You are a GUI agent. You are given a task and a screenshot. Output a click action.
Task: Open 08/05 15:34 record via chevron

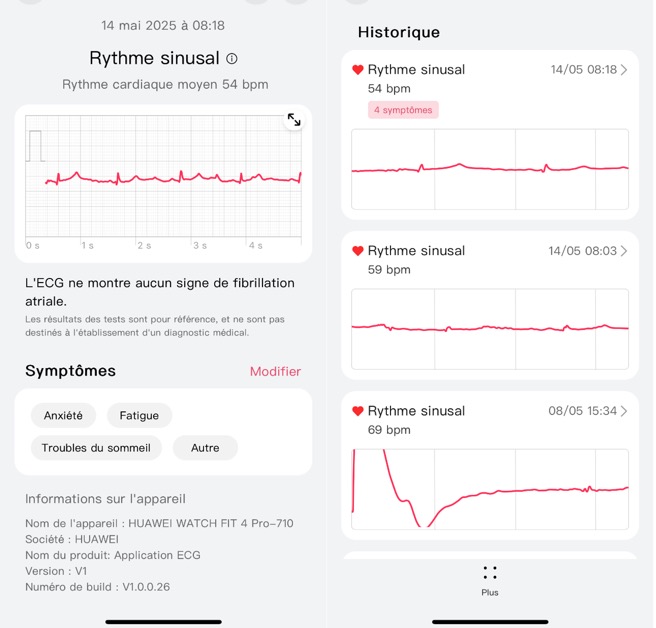coord(624,411)
